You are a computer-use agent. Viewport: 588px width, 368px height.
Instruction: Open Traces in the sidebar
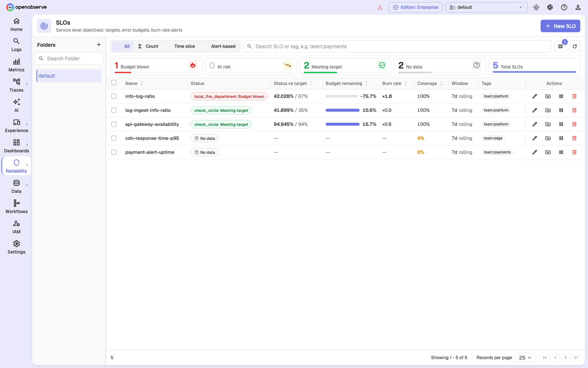16,85
